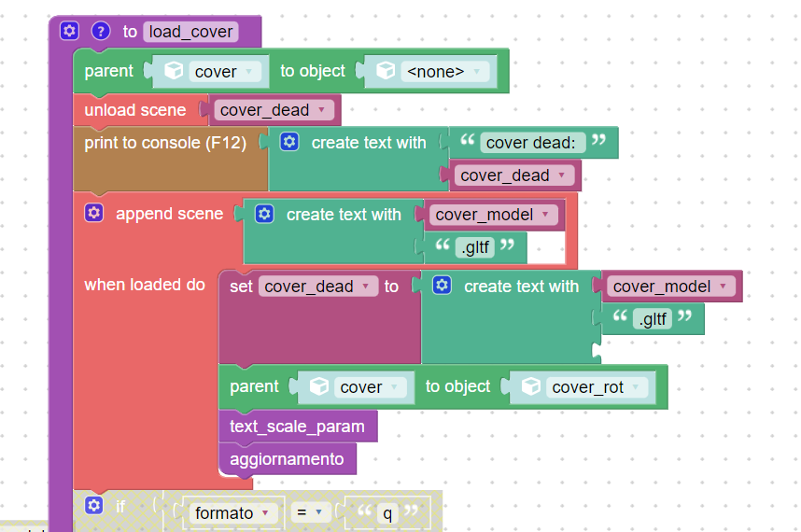Click cube icon in second parent cover block

tap(319, 386)
